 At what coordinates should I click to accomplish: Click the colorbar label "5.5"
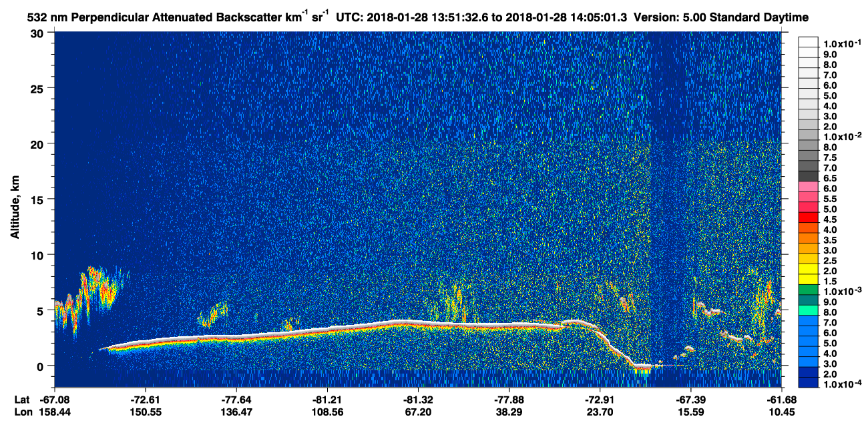830,199
